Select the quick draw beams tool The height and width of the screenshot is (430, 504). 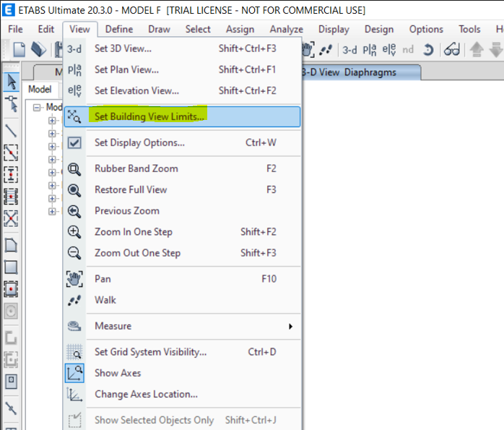click(x=11, y=152)
